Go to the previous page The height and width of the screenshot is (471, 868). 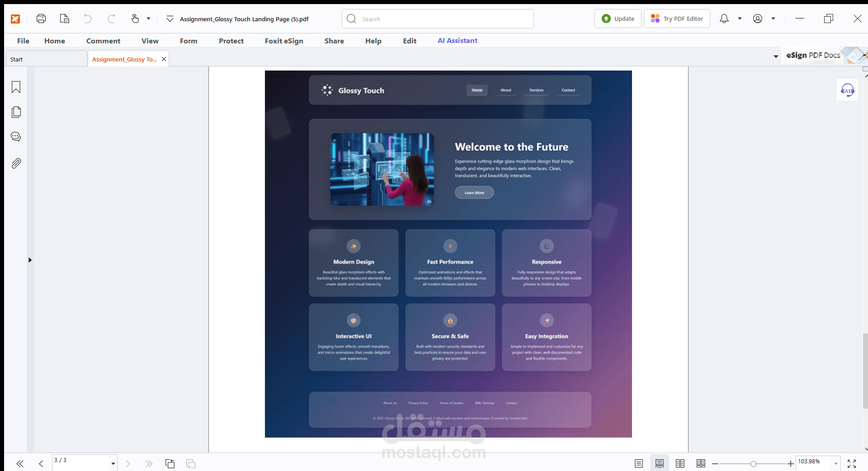point(41,463)
